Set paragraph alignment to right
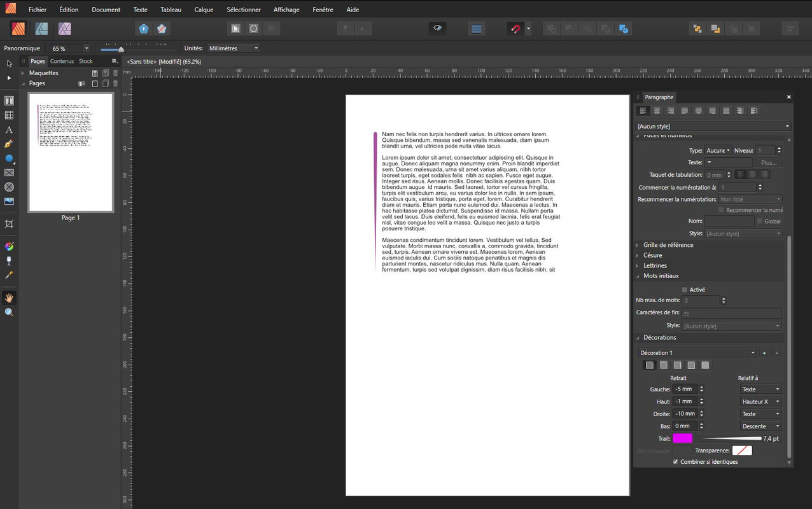The image size is (812, 509). (671, 111)
